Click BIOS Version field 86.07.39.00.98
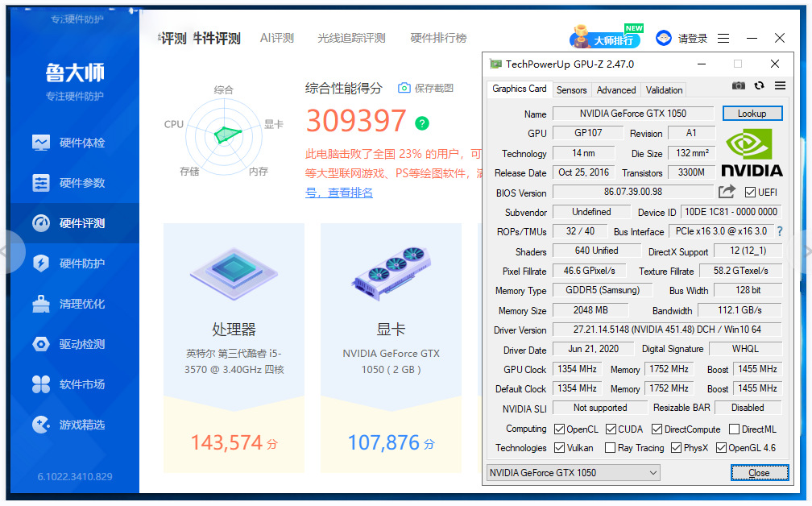 click(x=633, y=192)
